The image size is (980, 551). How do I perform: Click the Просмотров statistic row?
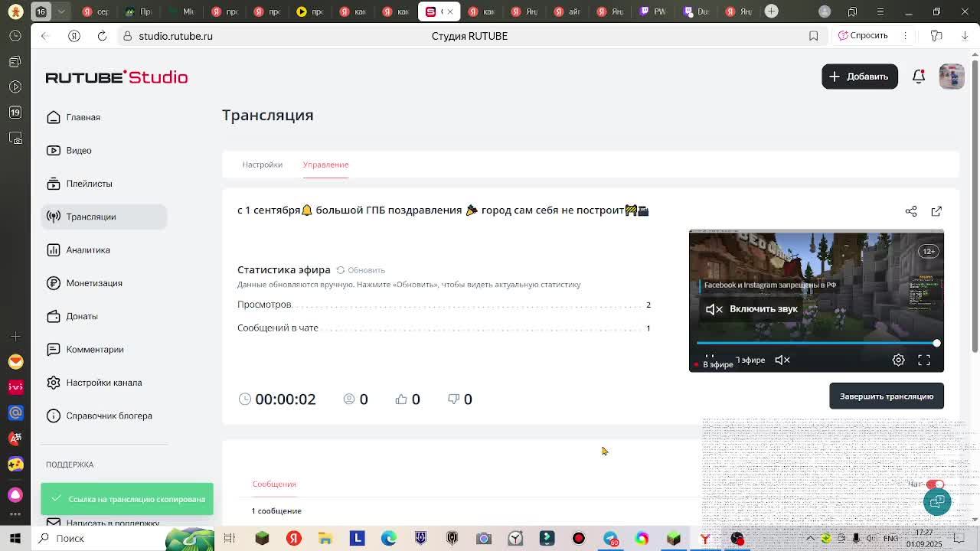[x=444, y=305]
